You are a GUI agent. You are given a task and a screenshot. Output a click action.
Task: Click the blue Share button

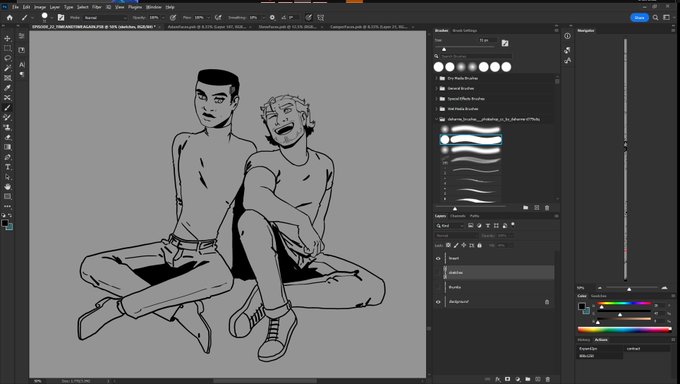[x=639, y=18]
